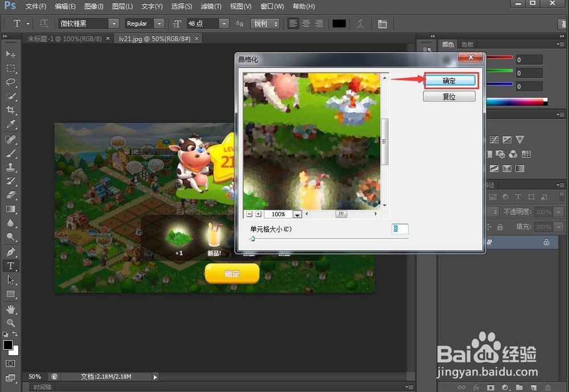Open the 图像(I) menu
Screen dimensions: 569x392
click(x=94, y=6)
